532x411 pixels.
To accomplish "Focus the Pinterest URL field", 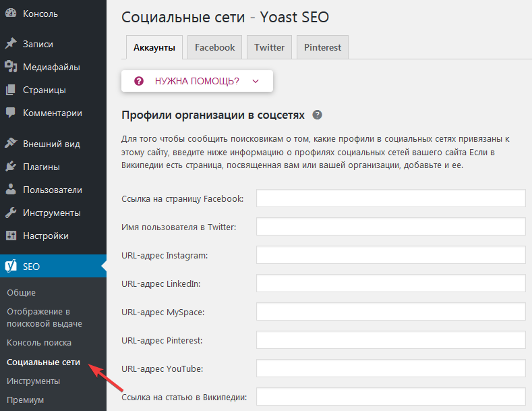I will pyautogui.click(x=391, y=339).
